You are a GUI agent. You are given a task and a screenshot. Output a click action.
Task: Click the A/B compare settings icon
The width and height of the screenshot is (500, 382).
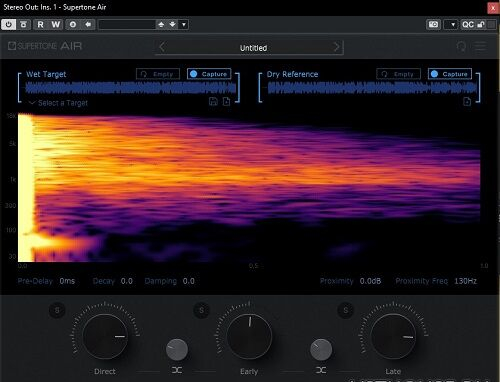click(x=73, y=25)
